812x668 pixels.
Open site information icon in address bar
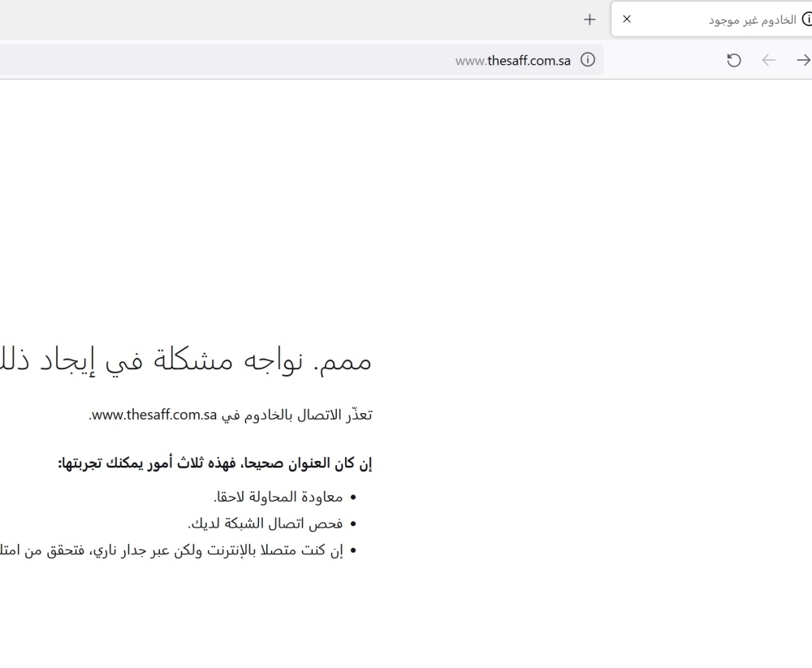(587, 60)
